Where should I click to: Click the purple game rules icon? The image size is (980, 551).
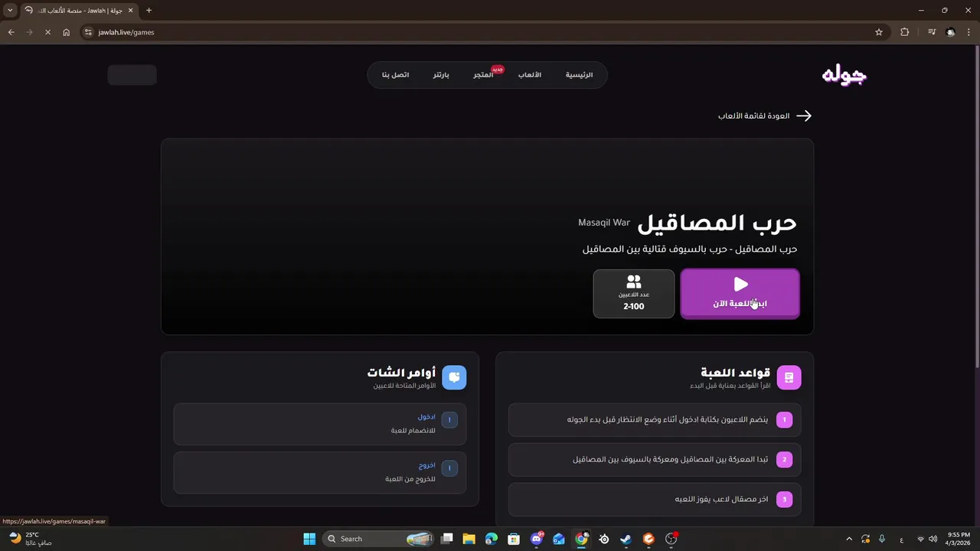[x=789, y=377]
